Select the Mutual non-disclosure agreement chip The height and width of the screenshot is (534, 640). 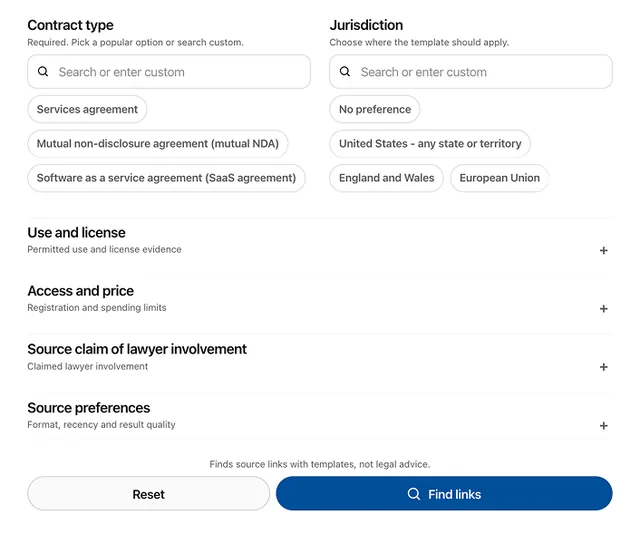(158, 143)
